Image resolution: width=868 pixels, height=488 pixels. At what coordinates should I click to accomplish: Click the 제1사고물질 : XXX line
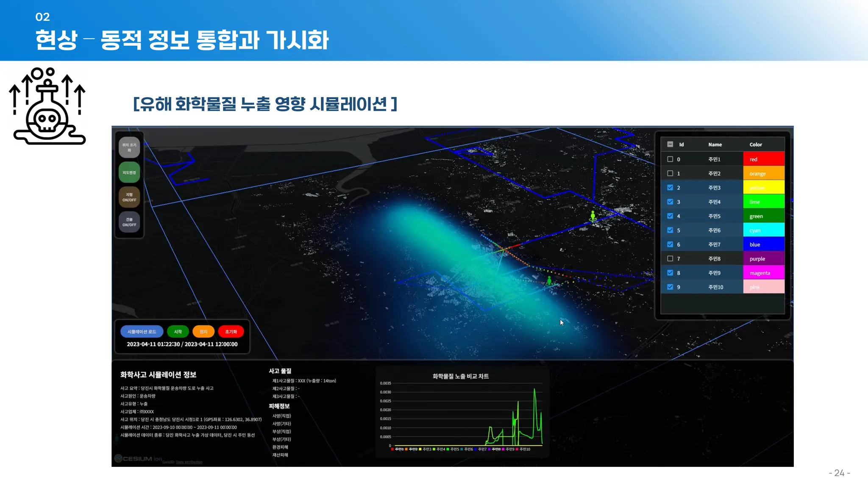[304, 381]
